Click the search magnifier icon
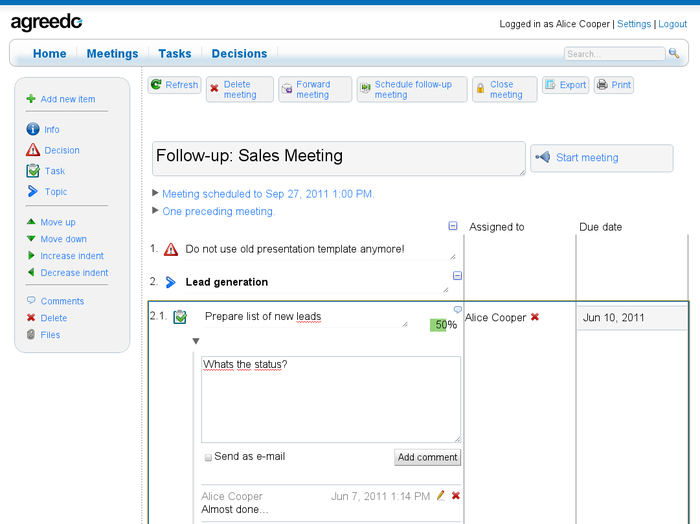Image resolution: width=700 pixels, height=524 pixels. coord(674,54)
